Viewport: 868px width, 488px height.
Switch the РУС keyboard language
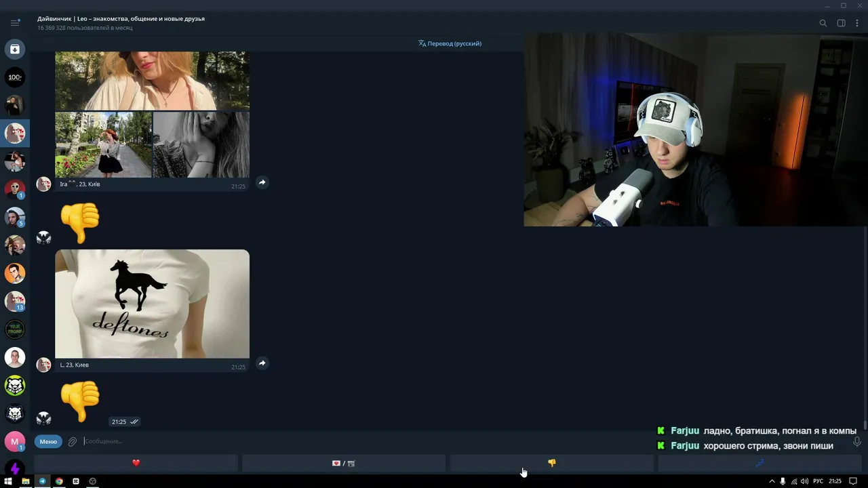818,481
